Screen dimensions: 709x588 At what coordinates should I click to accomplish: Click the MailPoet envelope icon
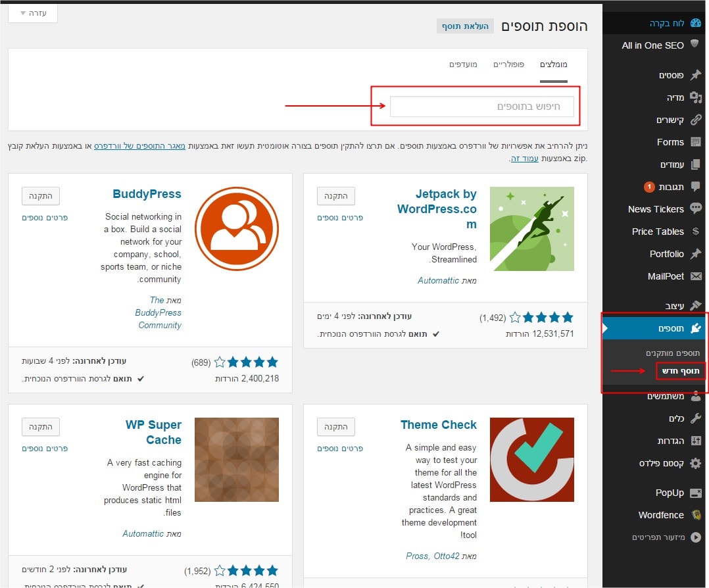696,276
